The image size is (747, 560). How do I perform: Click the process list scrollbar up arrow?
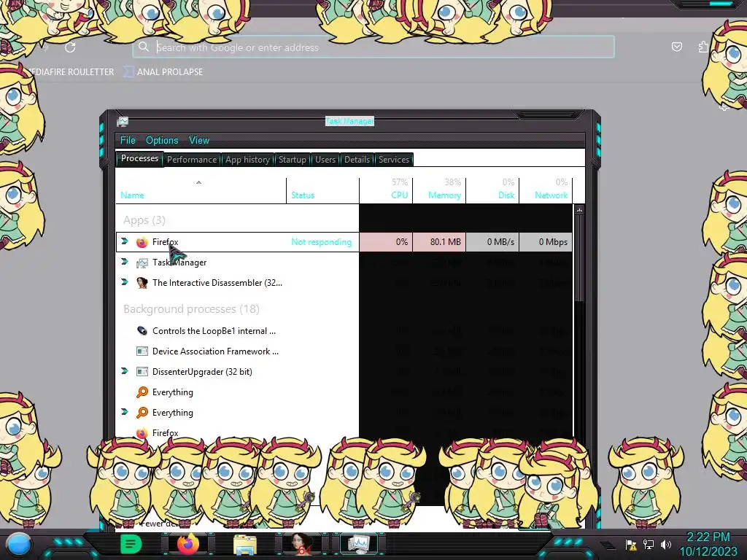coord(579,210)
